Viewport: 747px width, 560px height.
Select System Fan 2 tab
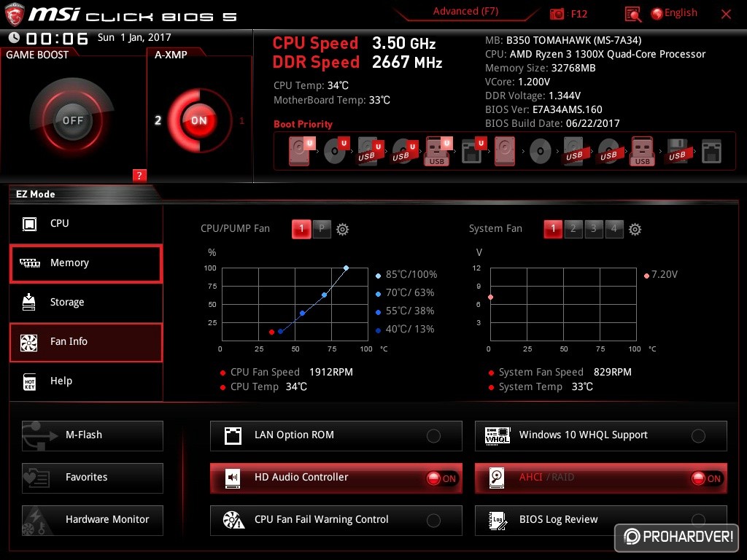(x=573, y=229)
